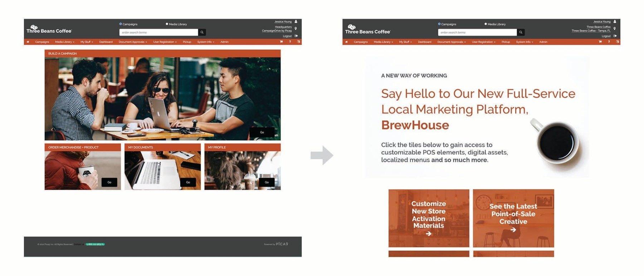Click Go on My Documents tile
Viewport: 644px width, 276px height.
[188, 182]
